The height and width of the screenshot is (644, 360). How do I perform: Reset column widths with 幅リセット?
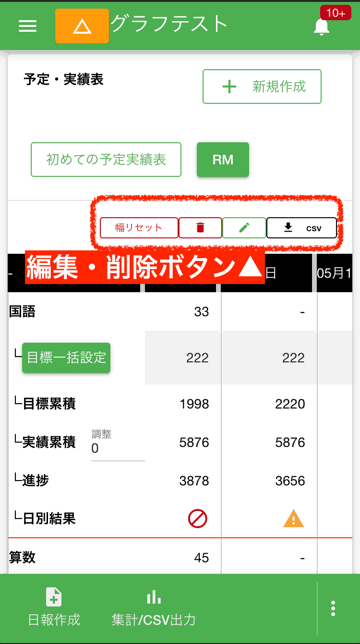(x=139, y=228)
